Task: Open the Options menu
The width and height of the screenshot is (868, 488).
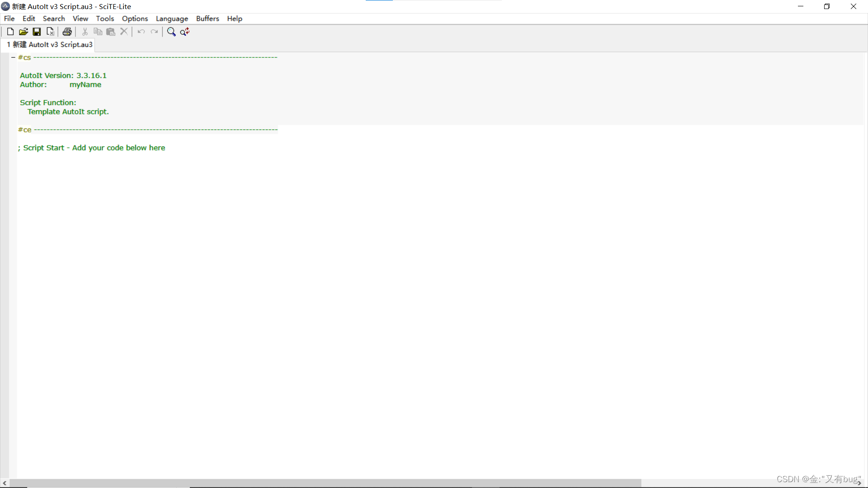Action: point(135,19)
